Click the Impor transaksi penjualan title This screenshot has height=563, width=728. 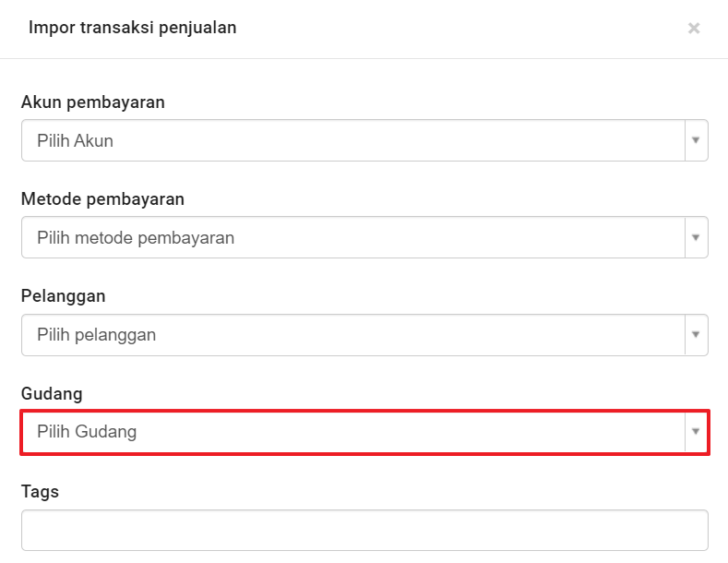[132, 28]
